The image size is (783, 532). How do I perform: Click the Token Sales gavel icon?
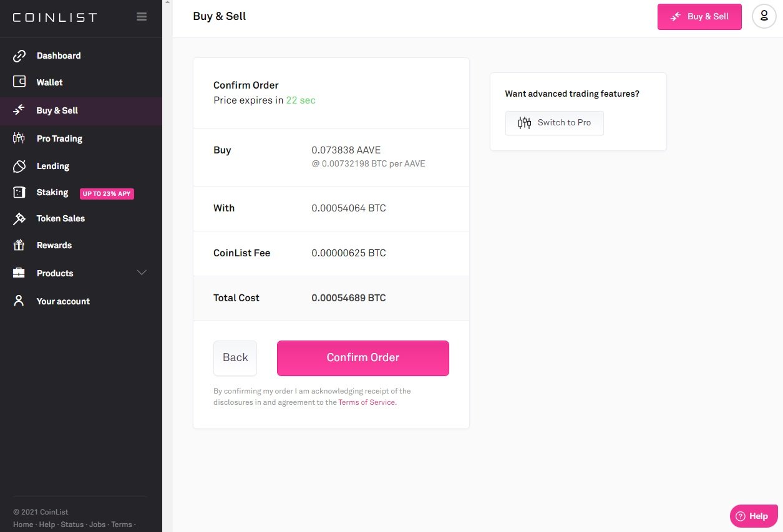[19, 219]
